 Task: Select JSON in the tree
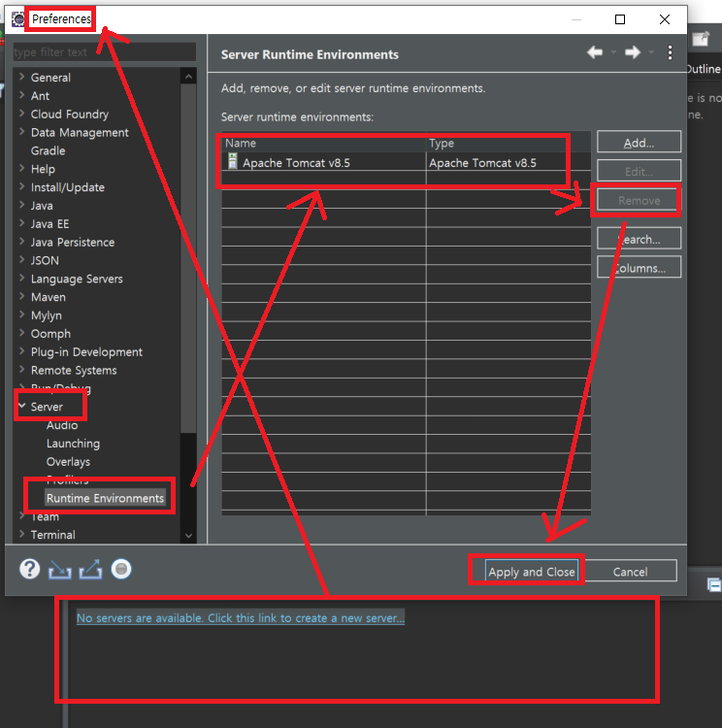(45, 260)
